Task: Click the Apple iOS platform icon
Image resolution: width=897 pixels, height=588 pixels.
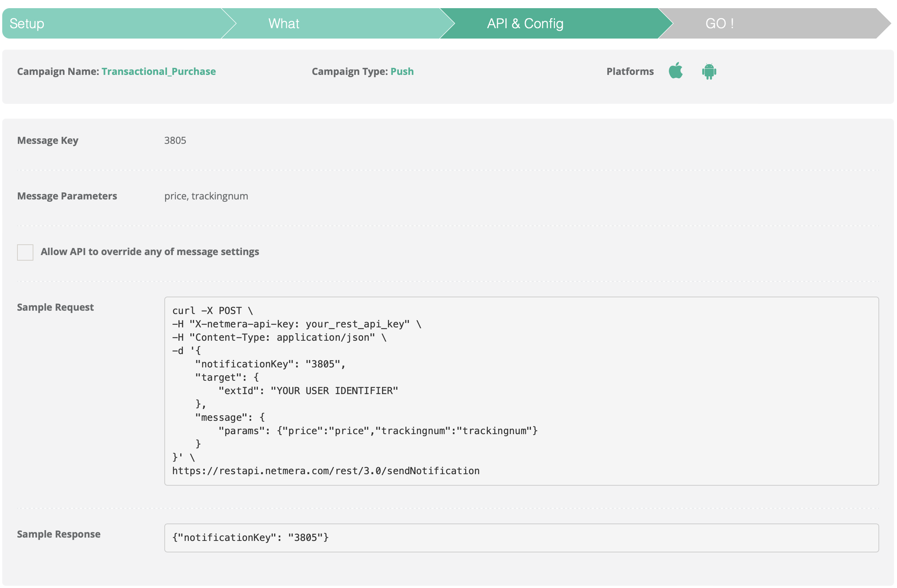Action: 676,71
